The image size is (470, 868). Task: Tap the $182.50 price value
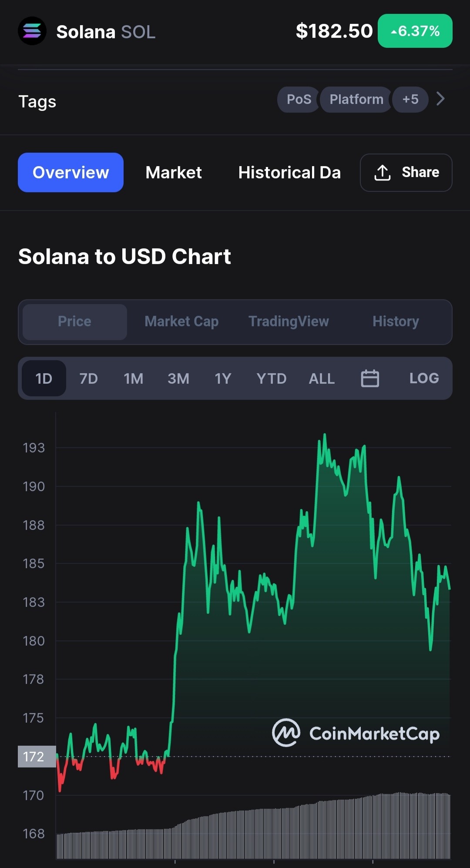(334, 31)
